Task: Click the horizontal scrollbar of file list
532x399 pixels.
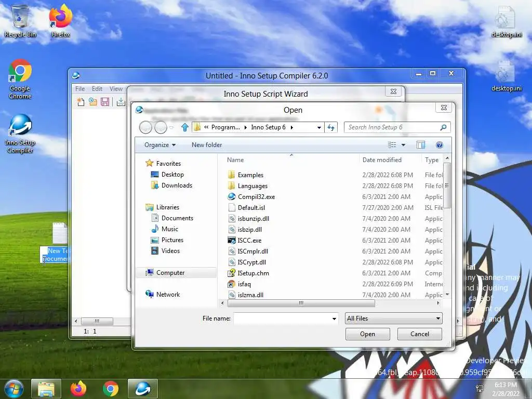Action: (301, 303)
